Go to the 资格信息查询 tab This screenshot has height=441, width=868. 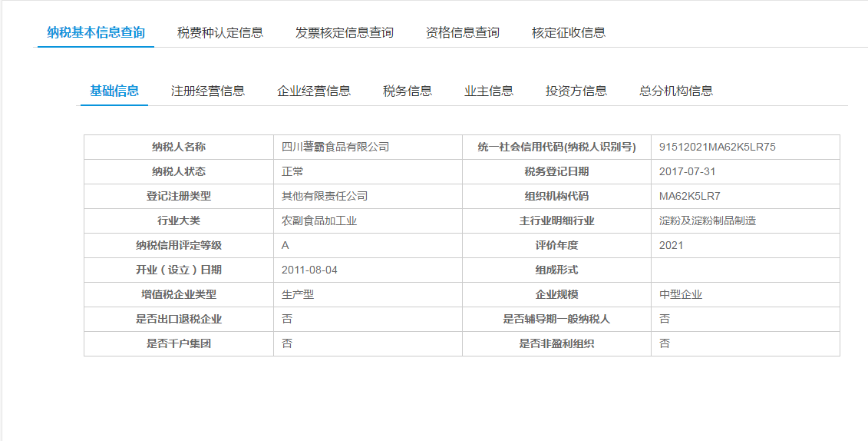click(463, 32)
